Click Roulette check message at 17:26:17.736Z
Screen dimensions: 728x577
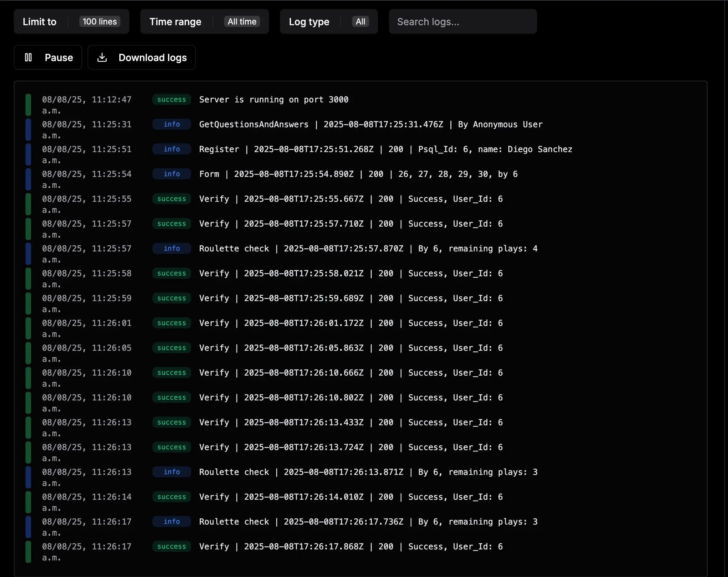tap(368, 522)
